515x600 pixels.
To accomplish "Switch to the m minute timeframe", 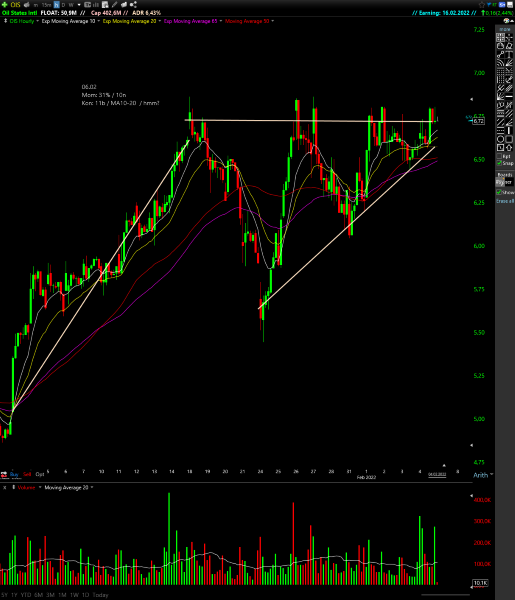I will coord(36,5).
